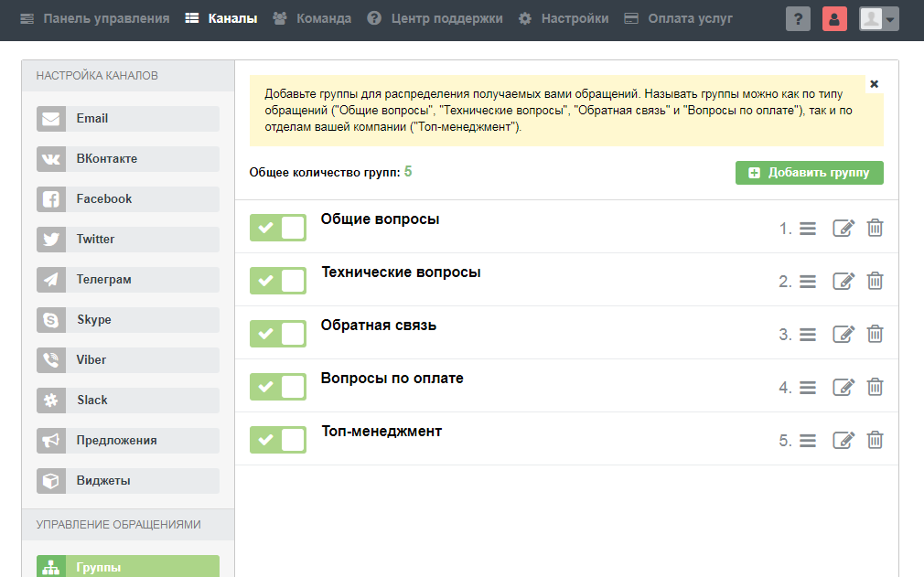
Task: Edit the group Технические вопросы
Action: pos(843,281)
